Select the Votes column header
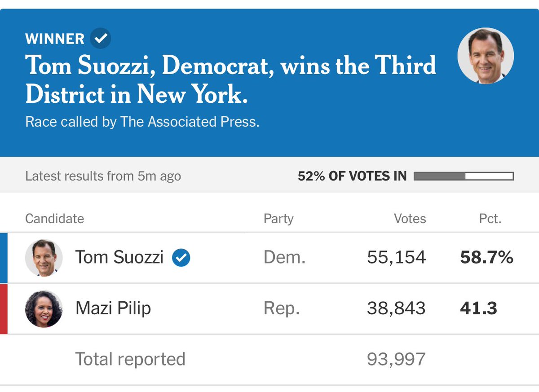539x392 pixels. [410, 219]
